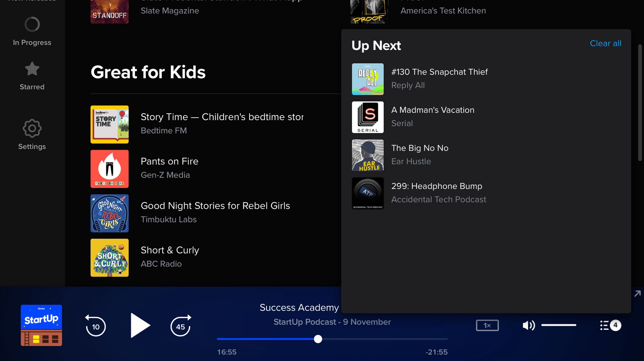The height and width of the screenshot is (361, 644).
Task: Open Short & Curly podcast title
Action: click(x=170, y=250)
